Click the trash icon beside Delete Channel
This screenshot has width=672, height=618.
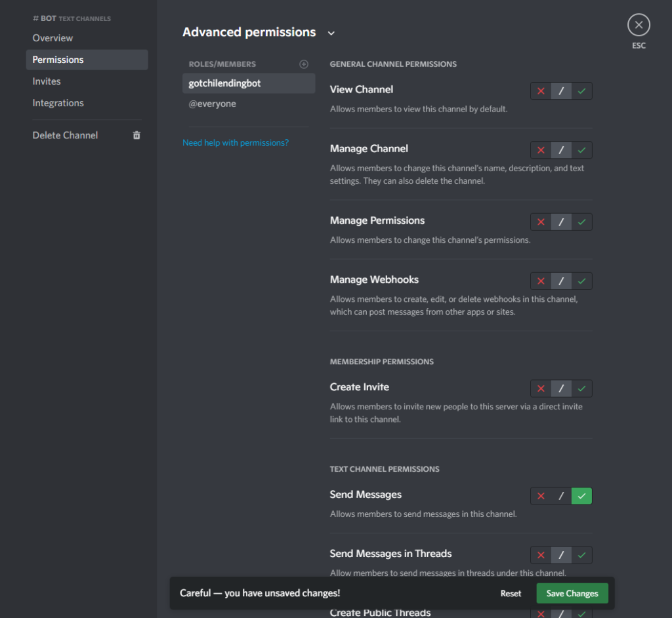tap(136, 135)
